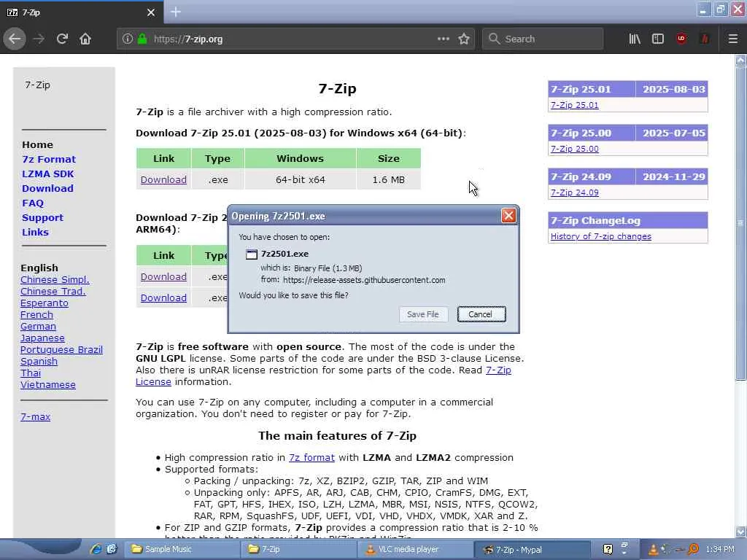Launch Internet Explorer from quick launch
This screenshot has height=560, width=747.
click(x=96, y=550)
